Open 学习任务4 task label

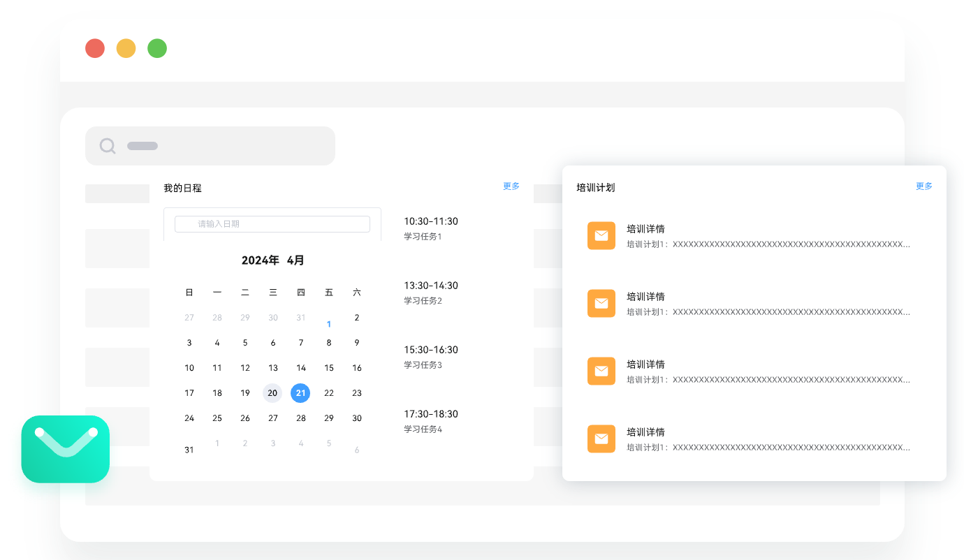coord(423,429)
